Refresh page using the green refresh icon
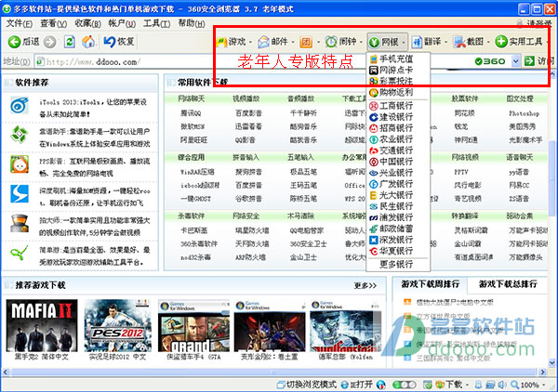 click(70, 42)
